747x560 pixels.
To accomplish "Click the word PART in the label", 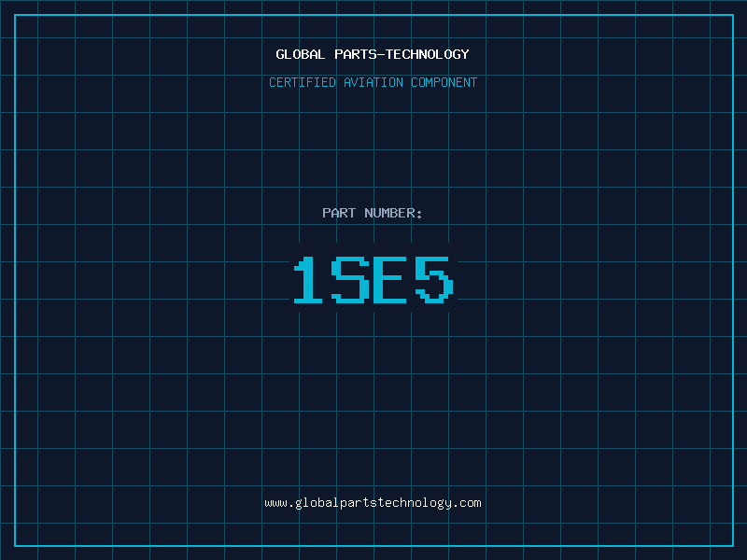I will click(x=339, y=213).
